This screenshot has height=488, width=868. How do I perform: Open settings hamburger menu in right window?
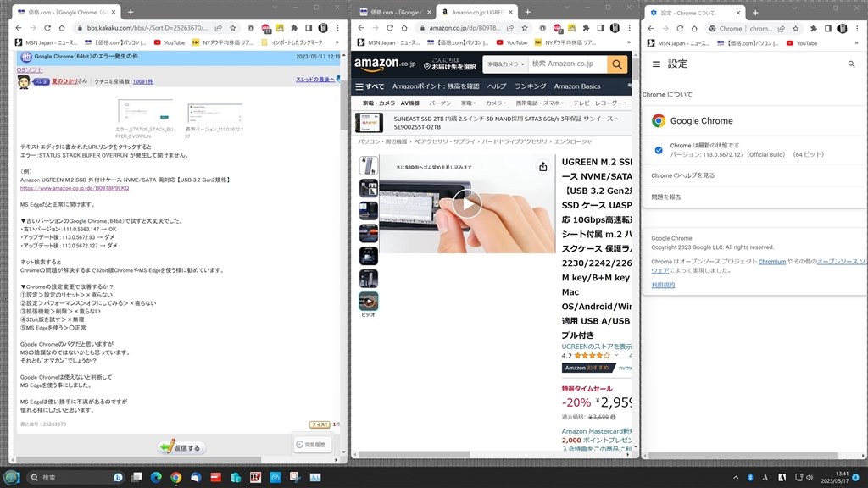pos(656,64)
